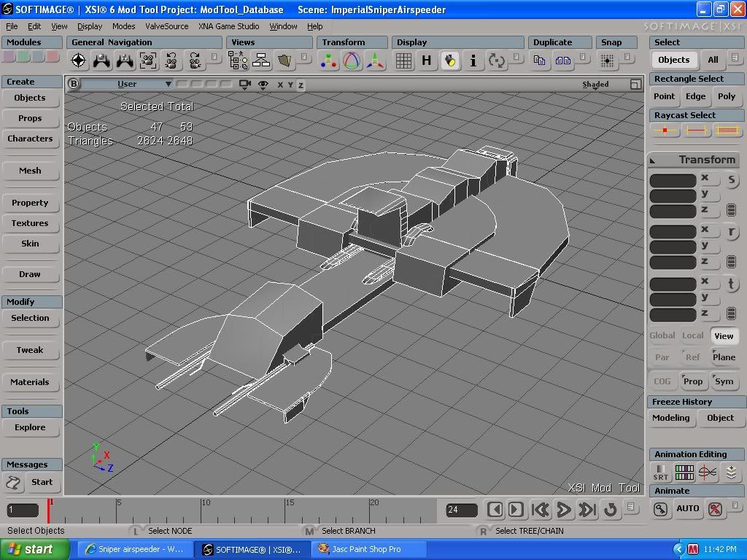Open the Freeze History menu
This screenshot has height=560, width=747.
pos(696,402)
